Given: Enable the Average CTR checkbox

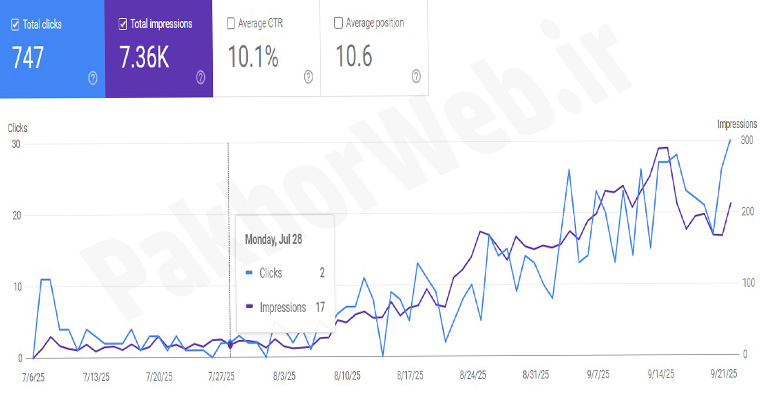Looking at the screenshot, I should click(x=231, y=23).
